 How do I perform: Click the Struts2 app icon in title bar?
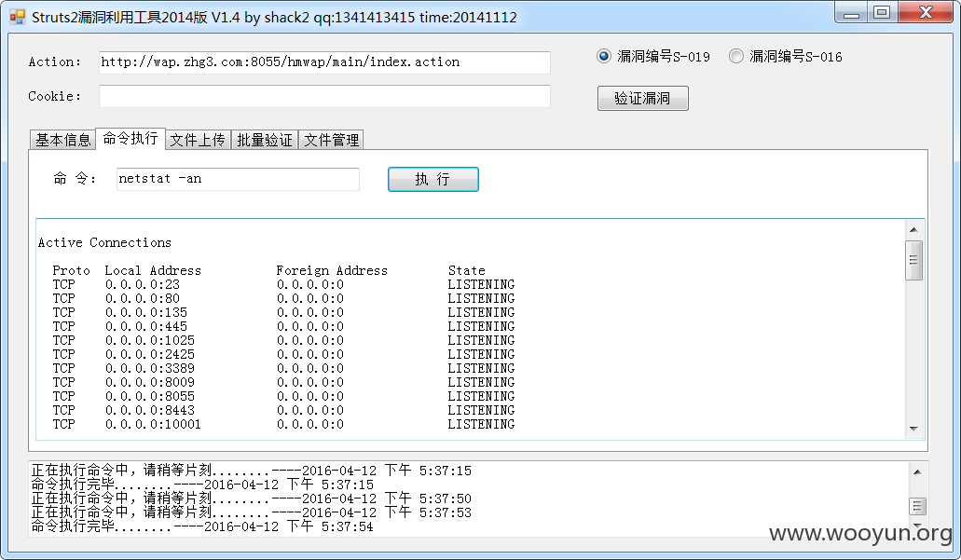pos(17,17)
